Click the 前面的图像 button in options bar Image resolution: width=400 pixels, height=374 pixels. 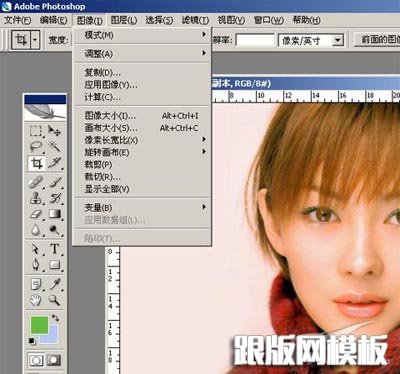click(378, 40)
